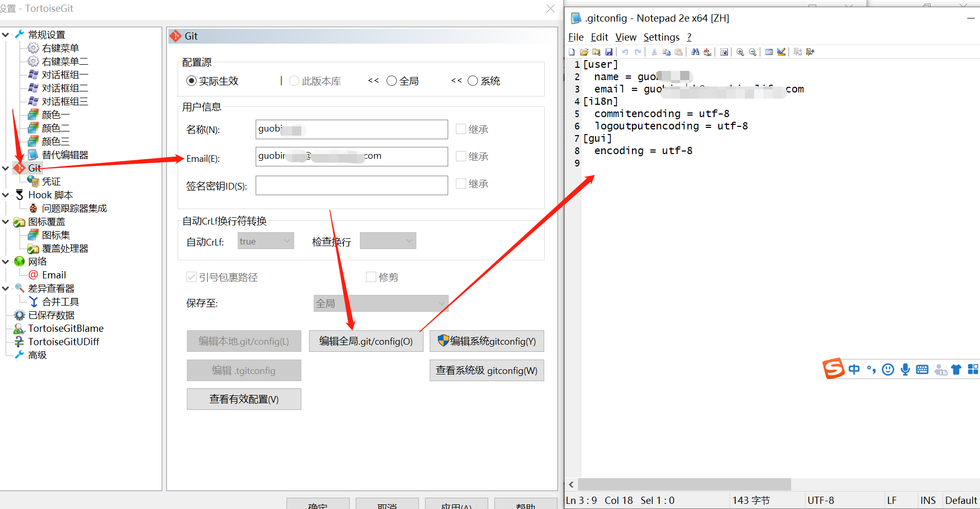Collapse the 常规设置 tree node

(x=6, y=35)
